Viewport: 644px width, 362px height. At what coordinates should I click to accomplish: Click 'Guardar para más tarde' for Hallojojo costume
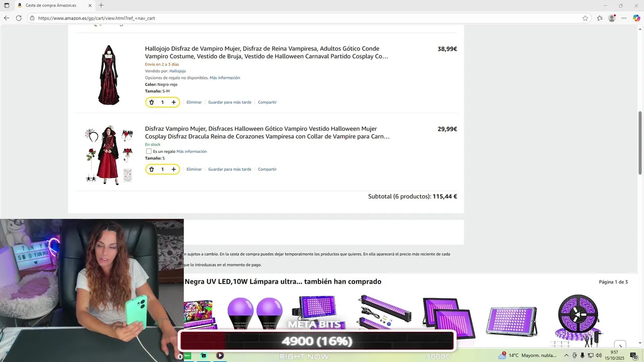pyautogui.click(x=230, y=102)
